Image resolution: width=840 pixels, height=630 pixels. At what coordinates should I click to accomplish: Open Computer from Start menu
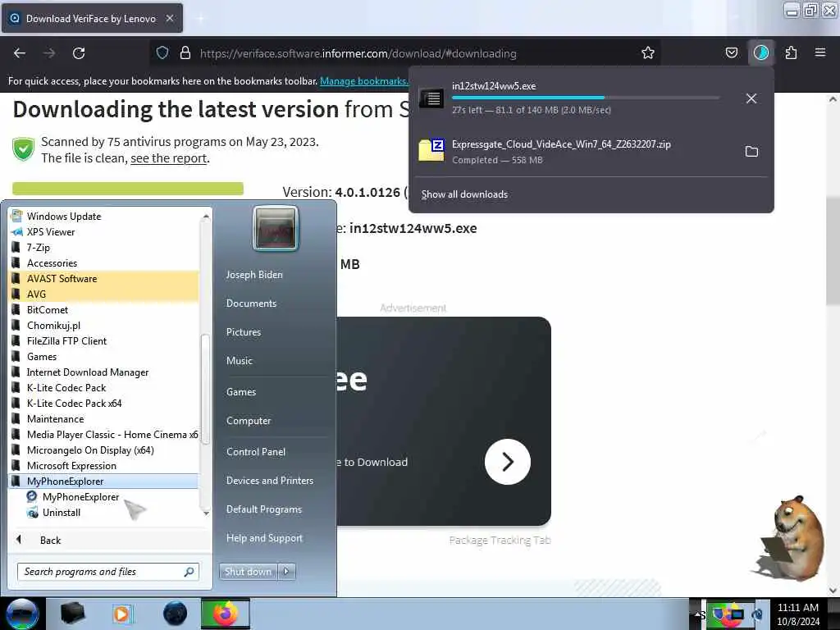tap(249, 421)
